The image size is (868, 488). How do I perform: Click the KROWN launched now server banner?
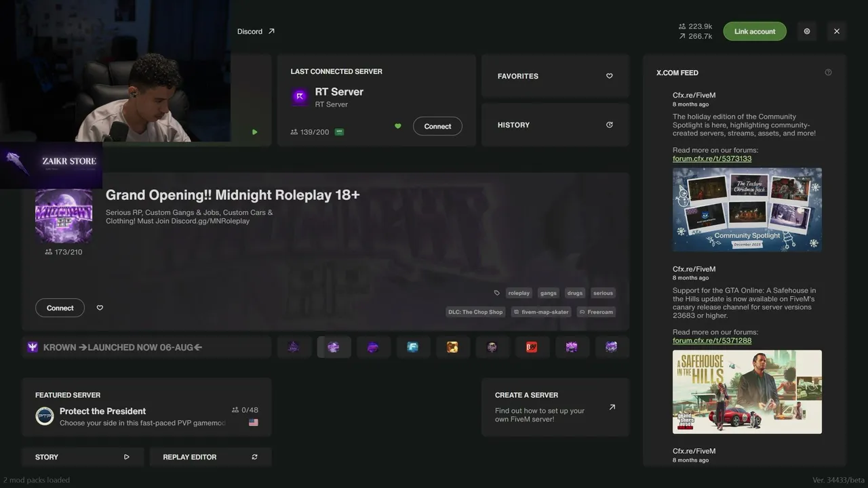146,347
